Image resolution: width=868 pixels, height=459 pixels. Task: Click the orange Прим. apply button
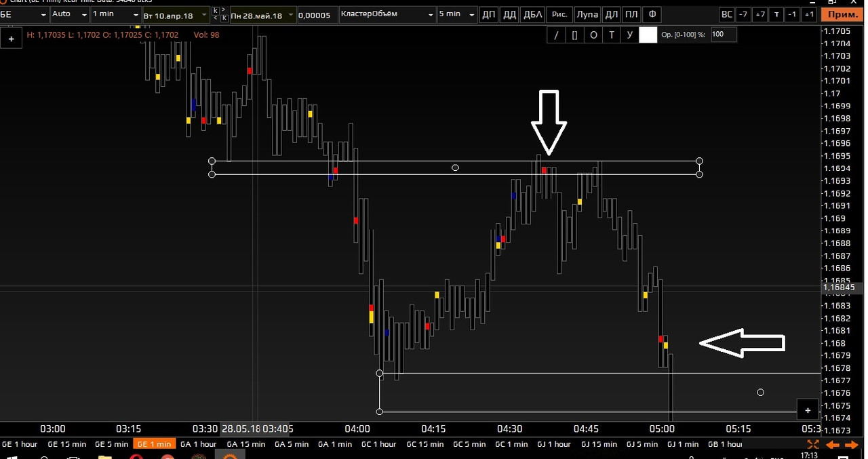841,14
